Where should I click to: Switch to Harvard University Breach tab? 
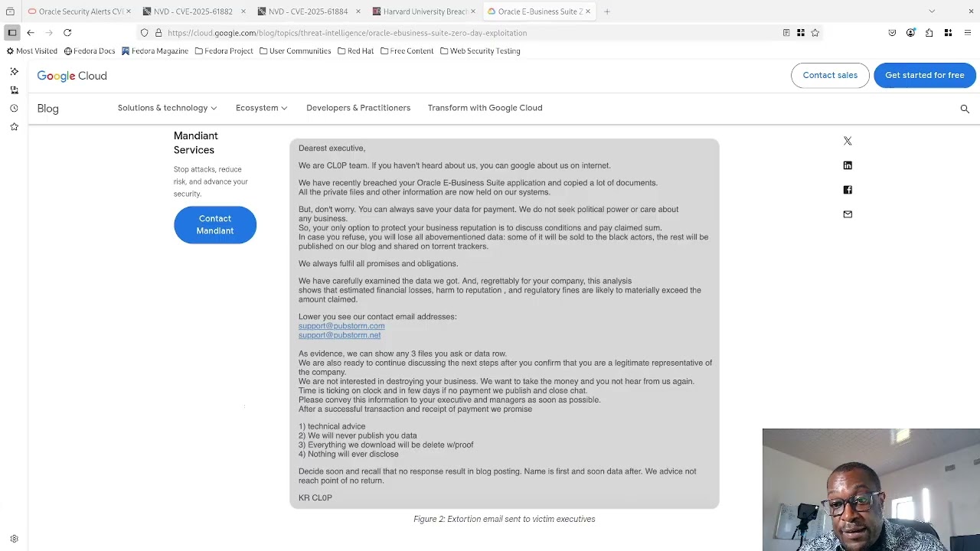[422, 11]
